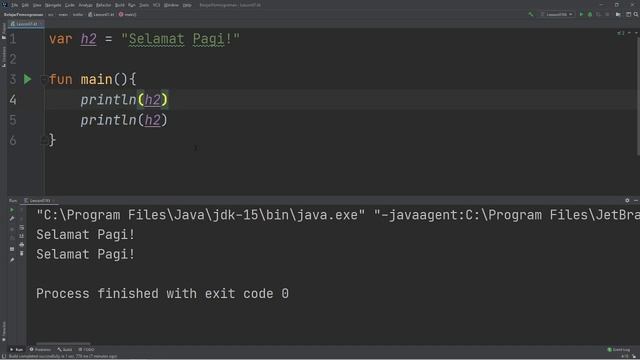640x360 pixels.
Task: Click the pin tab icon in the Run panel
Action: coord(12,260)
